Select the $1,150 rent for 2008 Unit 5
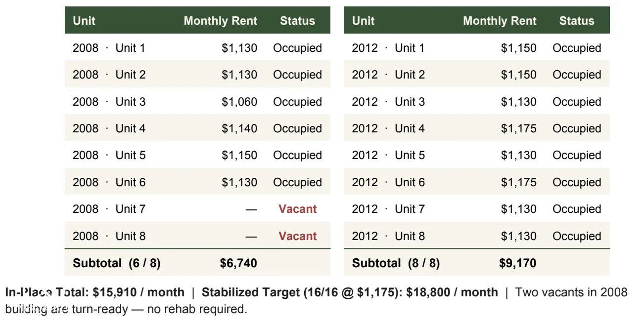Viewport: 644px width, 325px height. click(239, 155)
